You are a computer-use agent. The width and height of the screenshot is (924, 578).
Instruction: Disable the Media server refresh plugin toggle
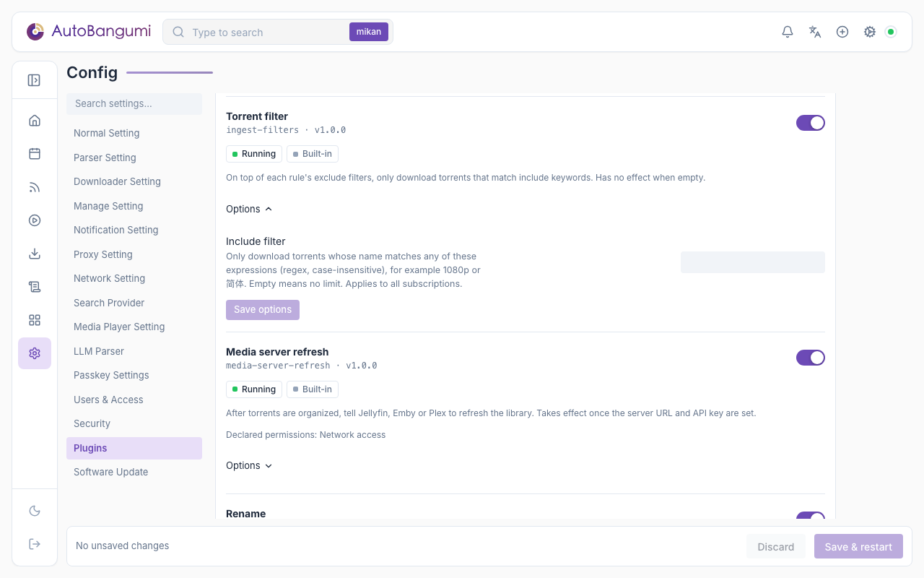click(x=811, y=358)
